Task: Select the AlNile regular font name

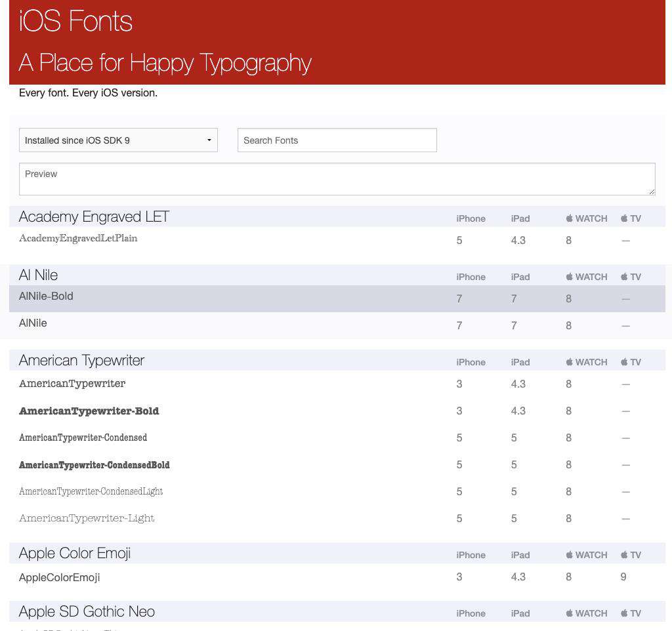Action: click(x=33, y=323)
